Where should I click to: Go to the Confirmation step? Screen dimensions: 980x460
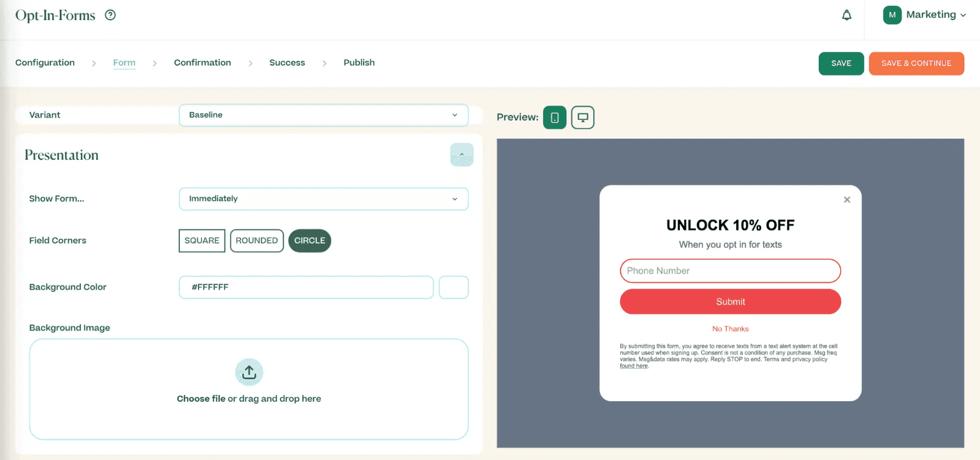[202, 62]
